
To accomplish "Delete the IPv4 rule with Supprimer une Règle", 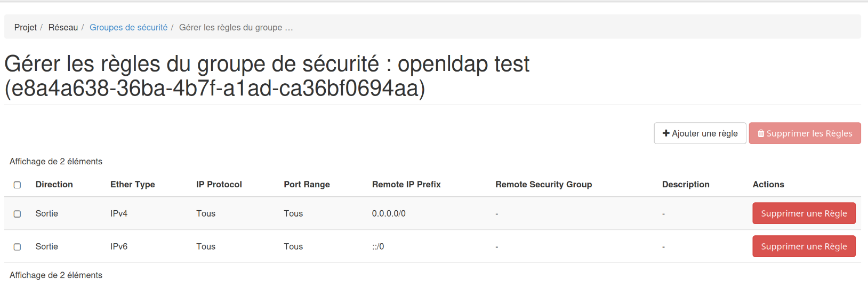I will coord(803,213).
